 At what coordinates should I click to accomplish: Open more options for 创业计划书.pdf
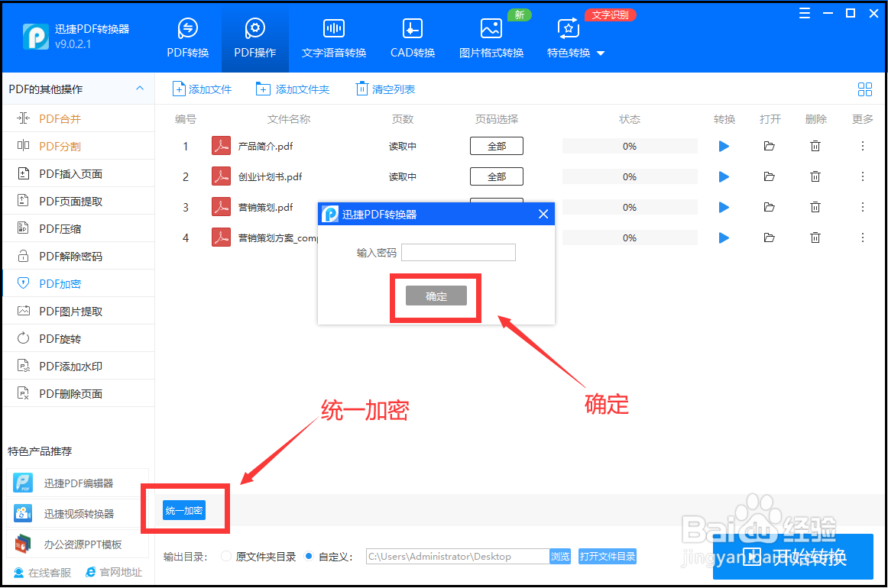coord(863,176)
